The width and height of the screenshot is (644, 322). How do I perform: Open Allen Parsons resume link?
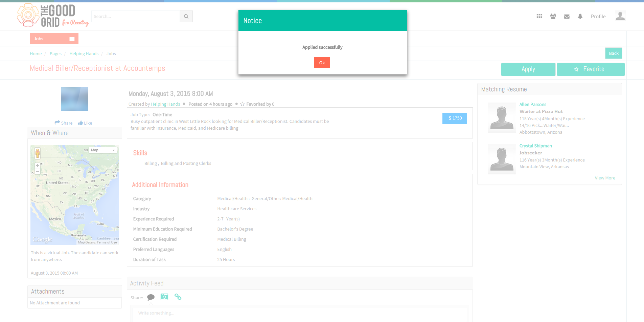pyautogui.click(x=533, y=104)
